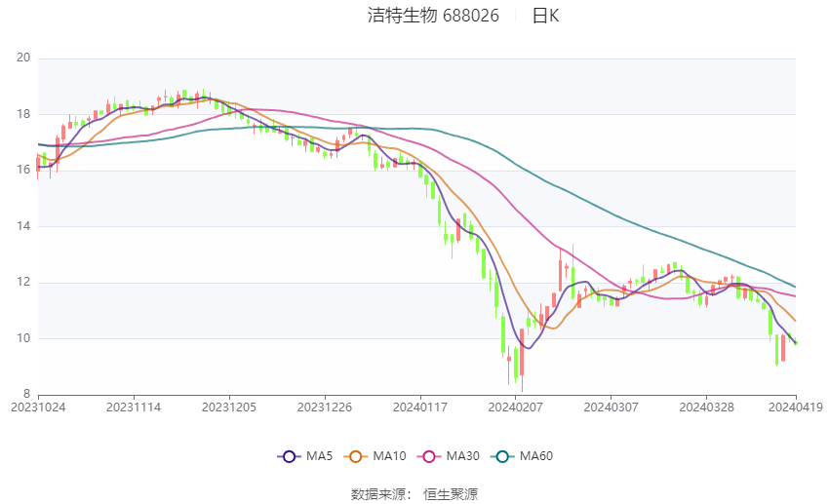Toggle the MA5 legend marker

[x=289, y=456]
